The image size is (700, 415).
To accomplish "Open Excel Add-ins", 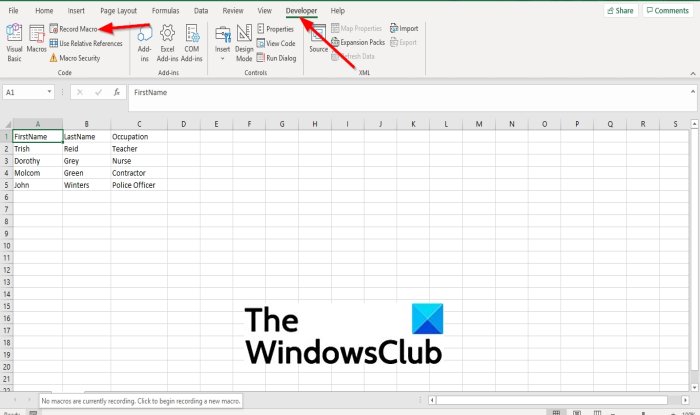I will pos(167,43).
